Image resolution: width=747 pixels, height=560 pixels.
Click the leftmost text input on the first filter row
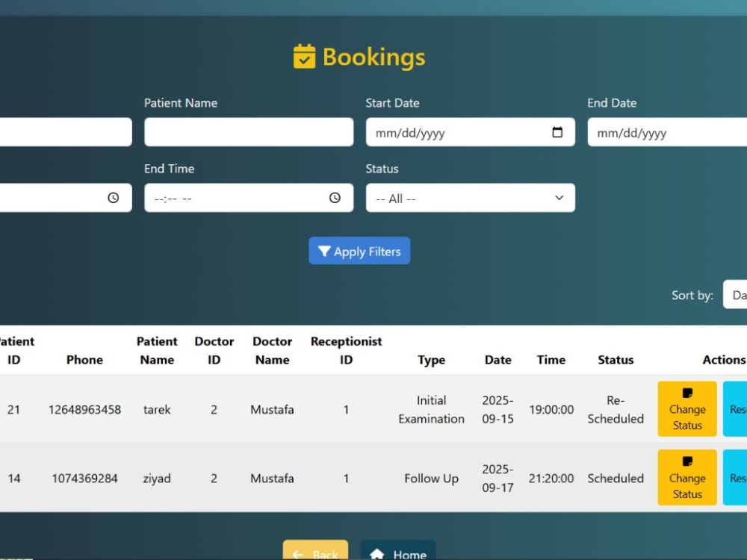[x=66, y=132]
